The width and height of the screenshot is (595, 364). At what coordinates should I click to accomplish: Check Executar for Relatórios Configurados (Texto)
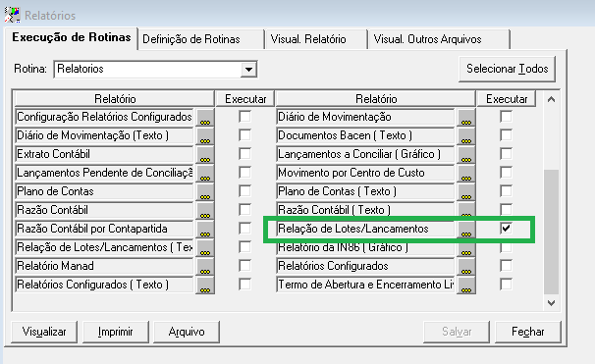point(244,284)
